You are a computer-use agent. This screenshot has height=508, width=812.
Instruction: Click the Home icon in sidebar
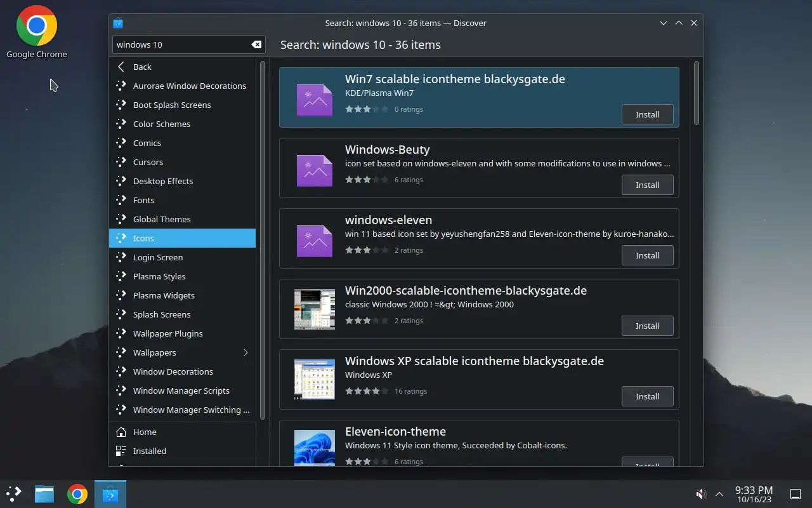point(121,432)
